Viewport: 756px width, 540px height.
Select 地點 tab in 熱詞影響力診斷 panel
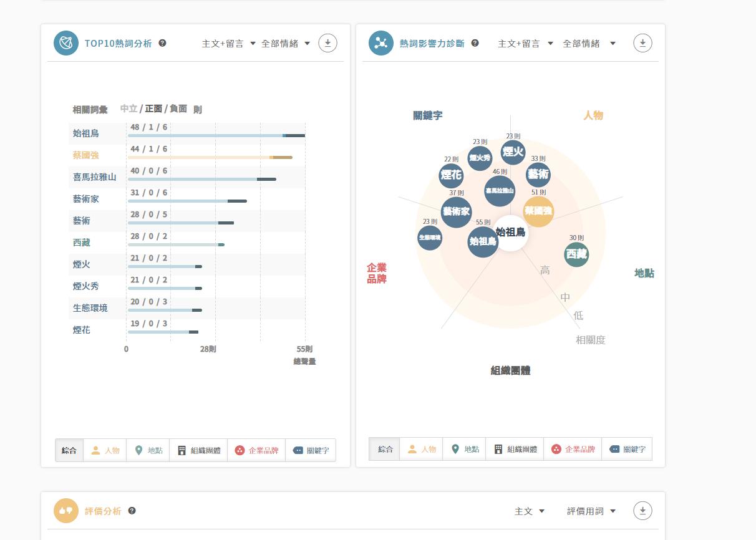coord(464,449)
